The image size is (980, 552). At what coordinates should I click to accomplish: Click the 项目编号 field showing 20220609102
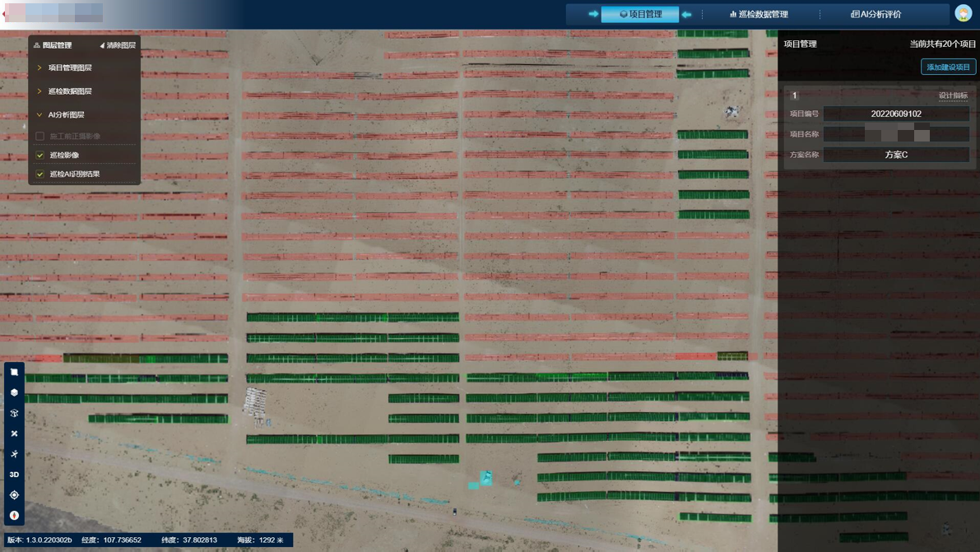[895, 114]
